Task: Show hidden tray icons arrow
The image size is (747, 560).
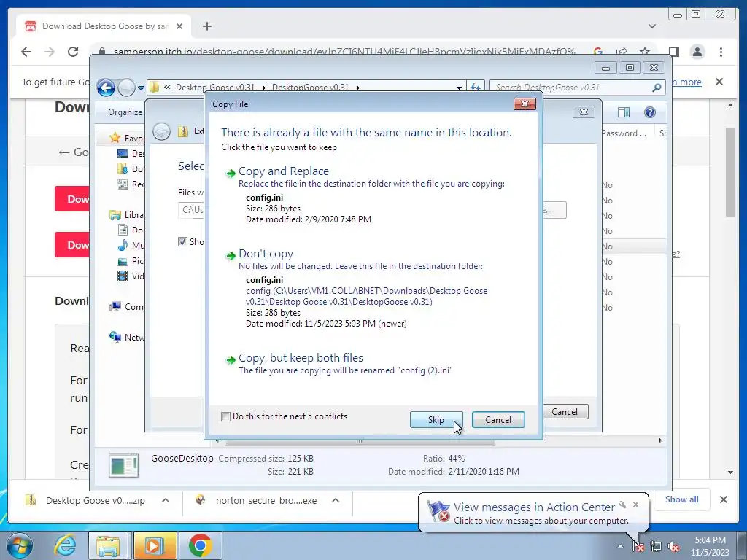Action: click(x=620, y=546)
